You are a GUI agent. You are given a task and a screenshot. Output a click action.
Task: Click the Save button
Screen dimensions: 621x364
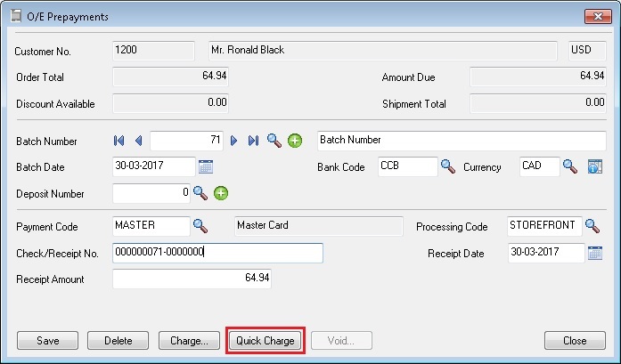47,341
